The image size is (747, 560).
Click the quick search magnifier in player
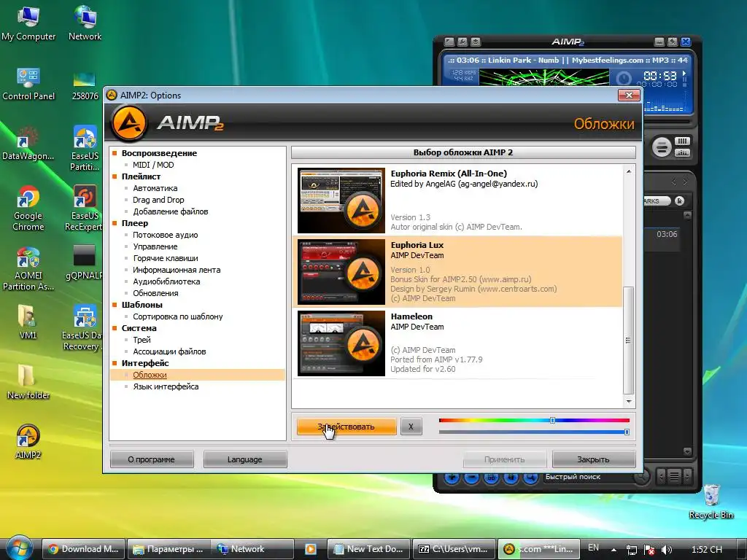(x=641, y=476)
